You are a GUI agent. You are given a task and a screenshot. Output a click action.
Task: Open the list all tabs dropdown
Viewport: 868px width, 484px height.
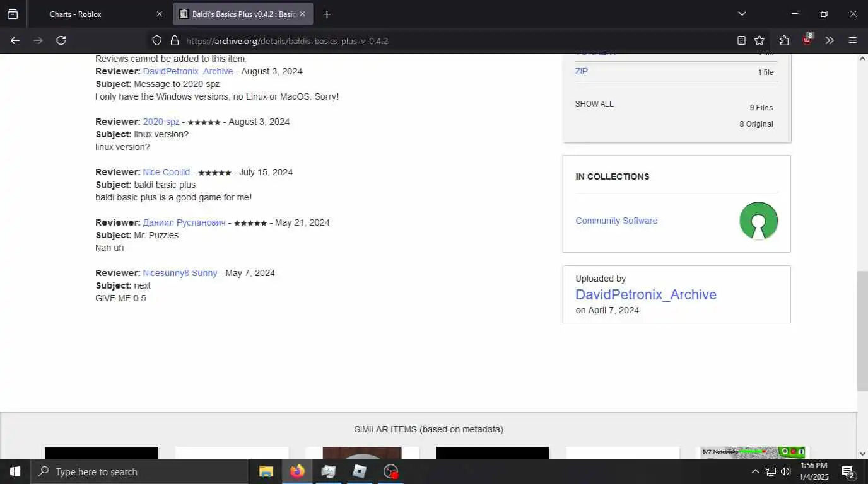click(x=742, y=14)
